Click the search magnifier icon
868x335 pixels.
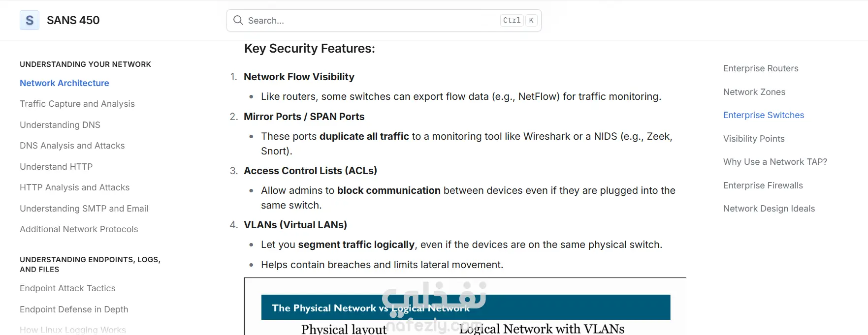tap(238, 20)
